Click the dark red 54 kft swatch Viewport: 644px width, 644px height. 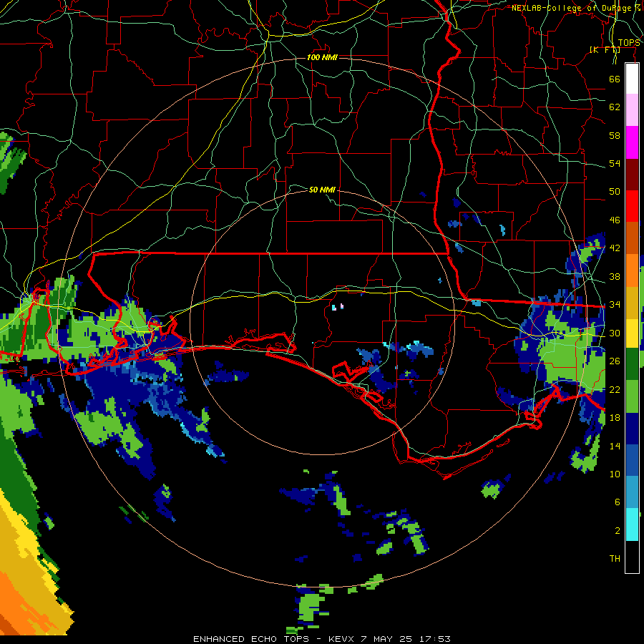click(x=632, y=174)
